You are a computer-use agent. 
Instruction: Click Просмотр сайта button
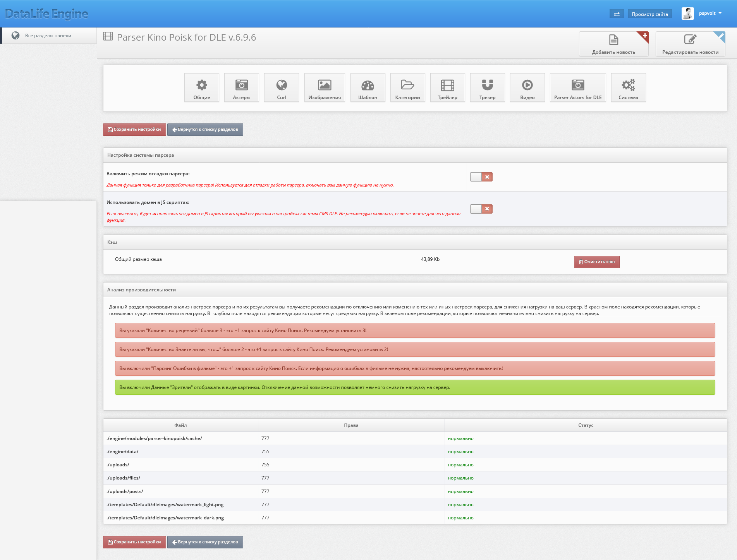[649, 14]
